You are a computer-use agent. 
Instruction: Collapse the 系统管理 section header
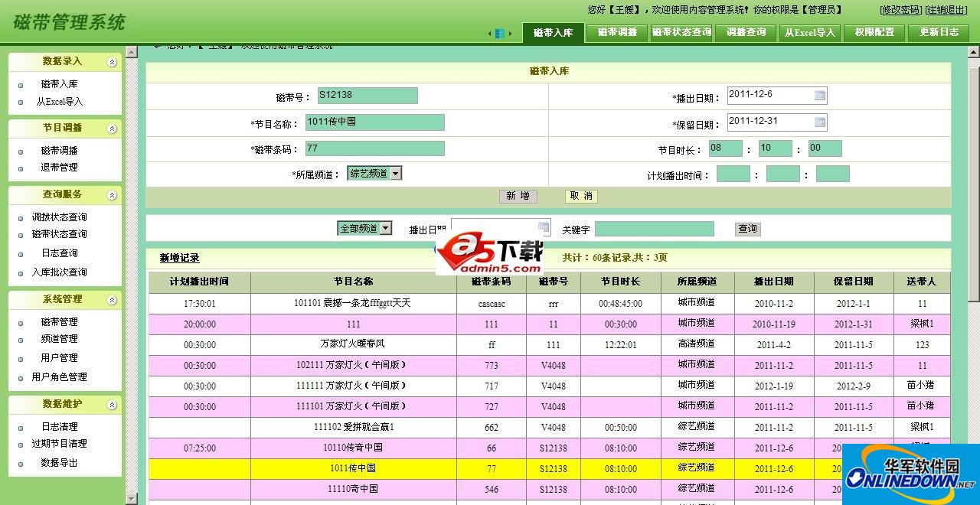113,299
